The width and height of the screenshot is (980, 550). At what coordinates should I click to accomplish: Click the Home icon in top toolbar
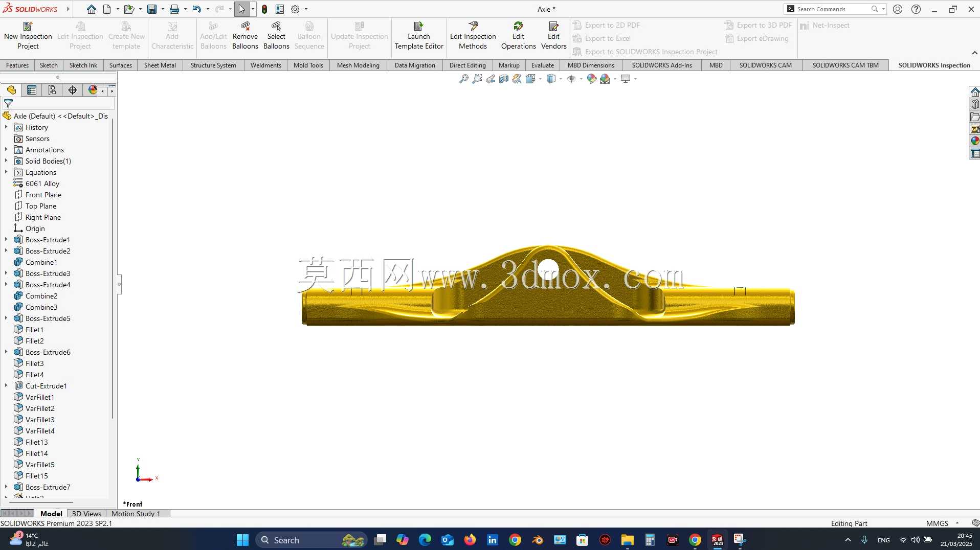pyautogui.click(x=92, y=9)
